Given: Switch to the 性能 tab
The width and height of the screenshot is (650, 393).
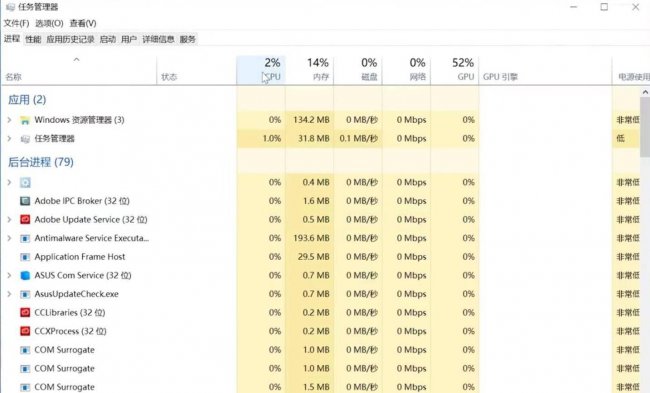Looking at the screenshot, I should click(33, 39).
